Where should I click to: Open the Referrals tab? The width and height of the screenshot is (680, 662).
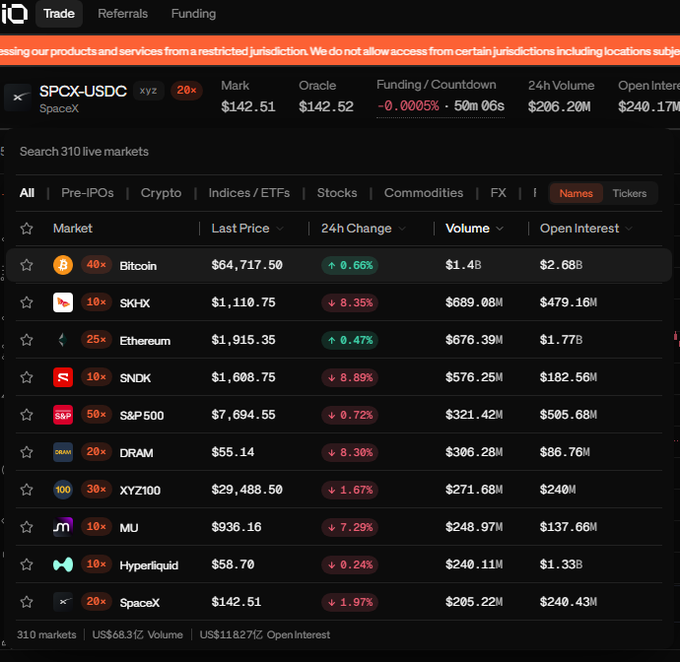[x=123, y=13]
